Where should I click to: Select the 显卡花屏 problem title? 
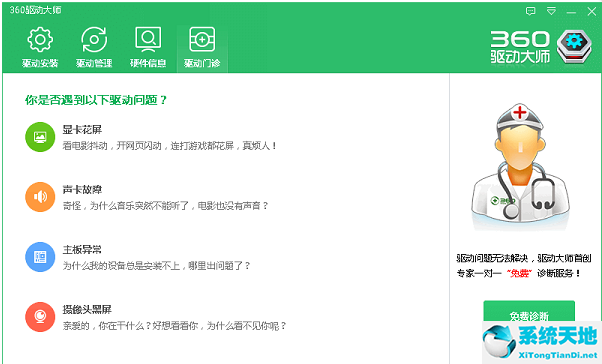82,130
